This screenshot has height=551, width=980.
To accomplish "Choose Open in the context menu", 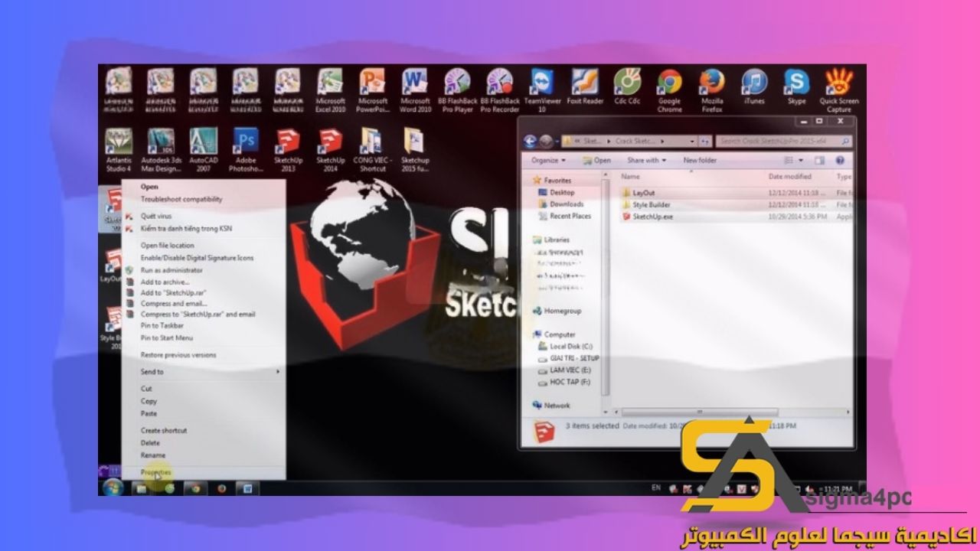I will point(149,187).
